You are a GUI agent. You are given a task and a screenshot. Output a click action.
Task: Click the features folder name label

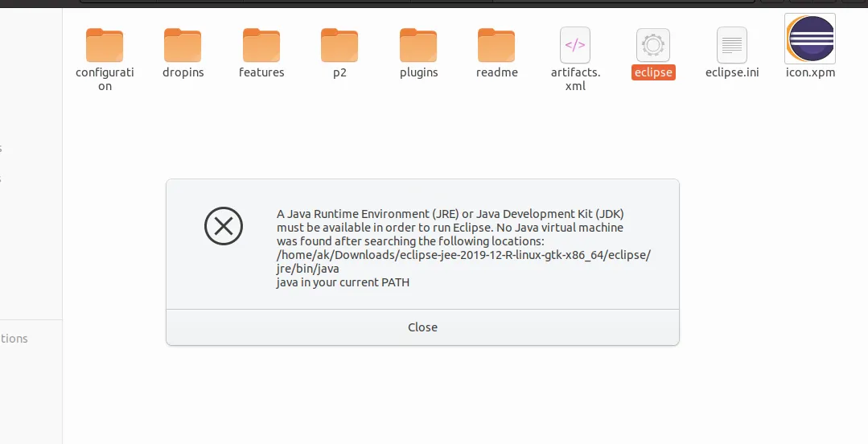click(x=261, y=72)
